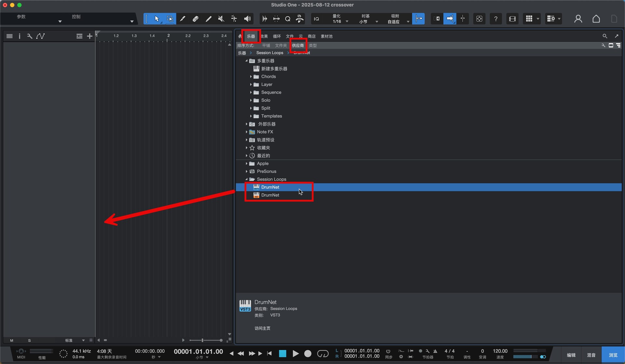The height and width of the screenshot is (364, 625).
Task: Expand the Templates folder
Action: point(251,116)
